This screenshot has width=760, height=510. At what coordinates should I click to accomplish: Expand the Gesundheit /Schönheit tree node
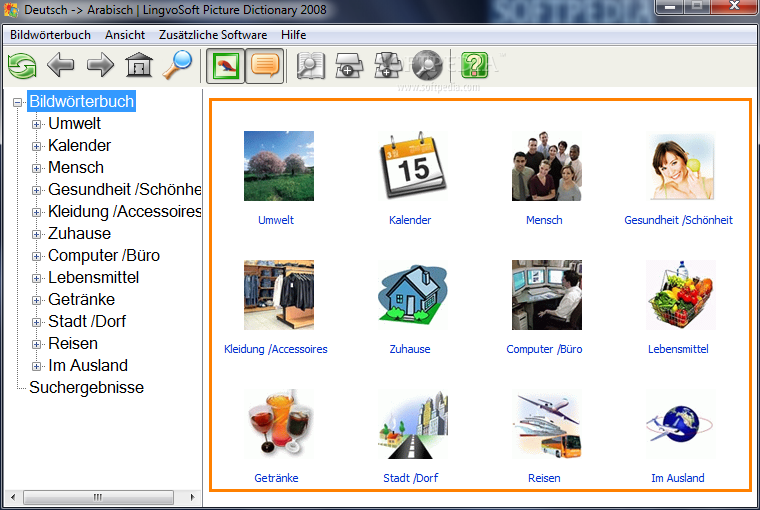click(x=36, y=190)
